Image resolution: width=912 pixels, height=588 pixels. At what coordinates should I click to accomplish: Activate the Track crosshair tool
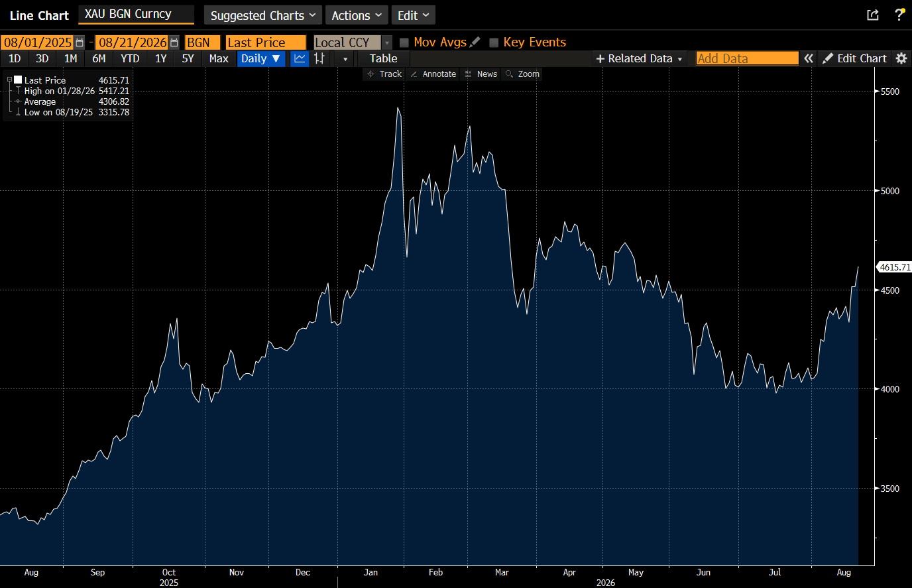384,74
